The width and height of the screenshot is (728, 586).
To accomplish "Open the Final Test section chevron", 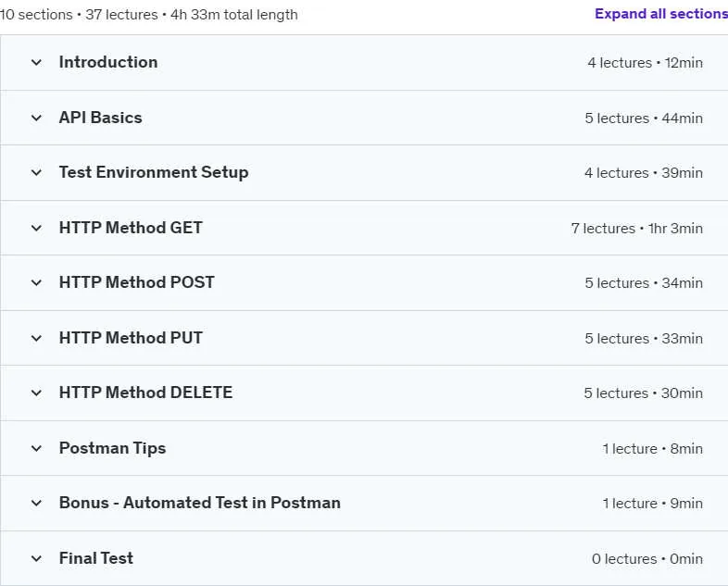I will [x=36, y=558].
